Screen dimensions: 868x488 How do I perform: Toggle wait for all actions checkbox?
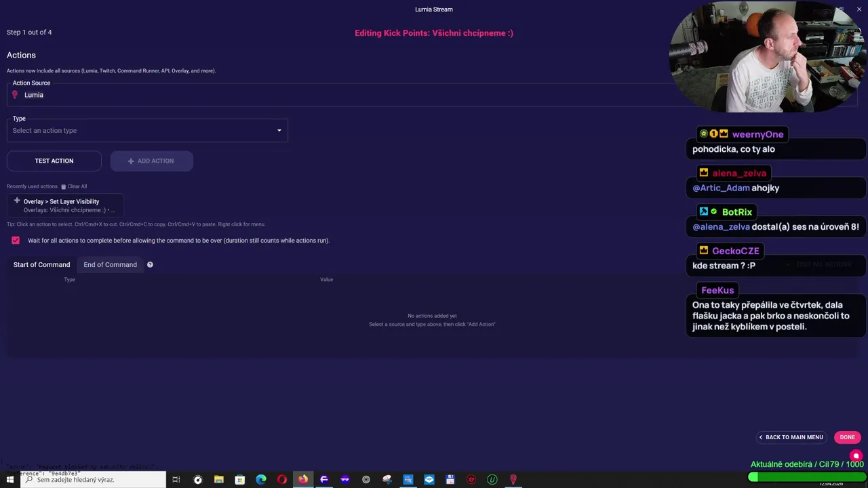click(16, 241)
